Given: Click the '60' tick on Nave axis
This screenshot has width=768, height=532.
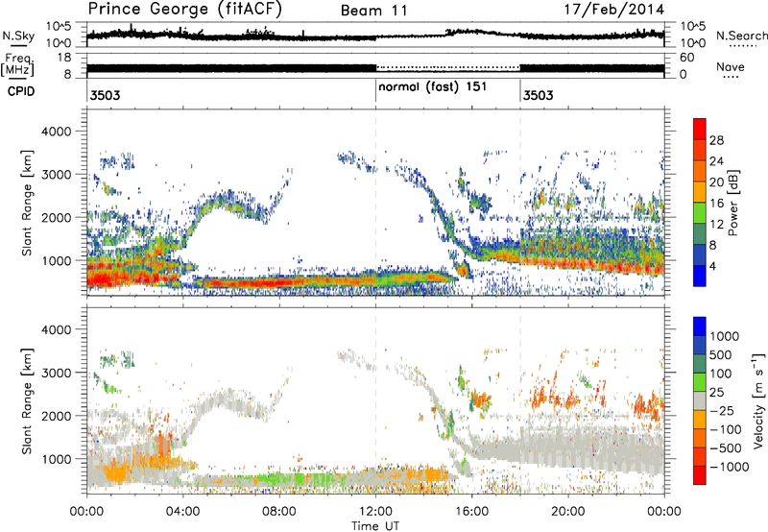Looking at the screenshot, I should click(x=687, y=58).
